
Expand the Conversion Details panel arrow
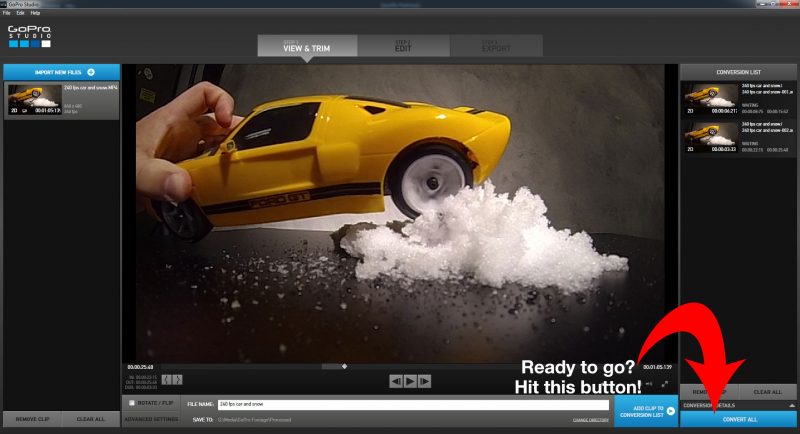point(791,404)
